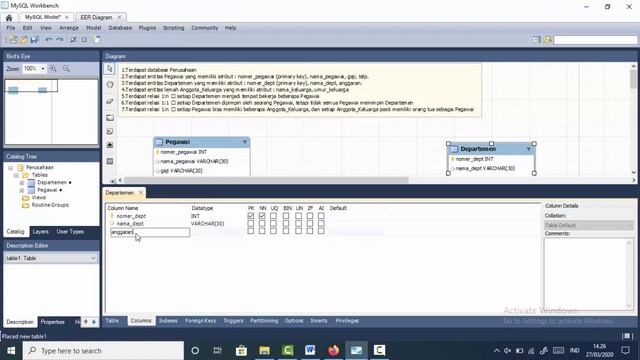Click the Comments text area

pos(589,274)
